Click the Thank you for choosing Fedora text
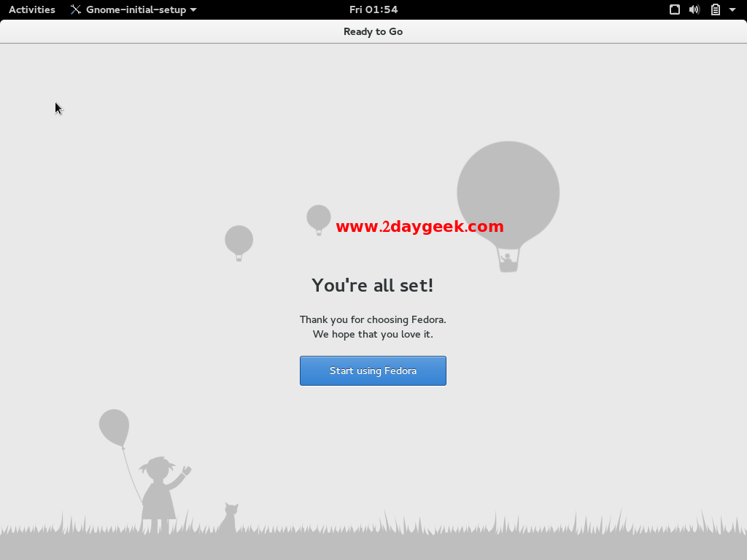747x560 pixels. tap(372, 319)
